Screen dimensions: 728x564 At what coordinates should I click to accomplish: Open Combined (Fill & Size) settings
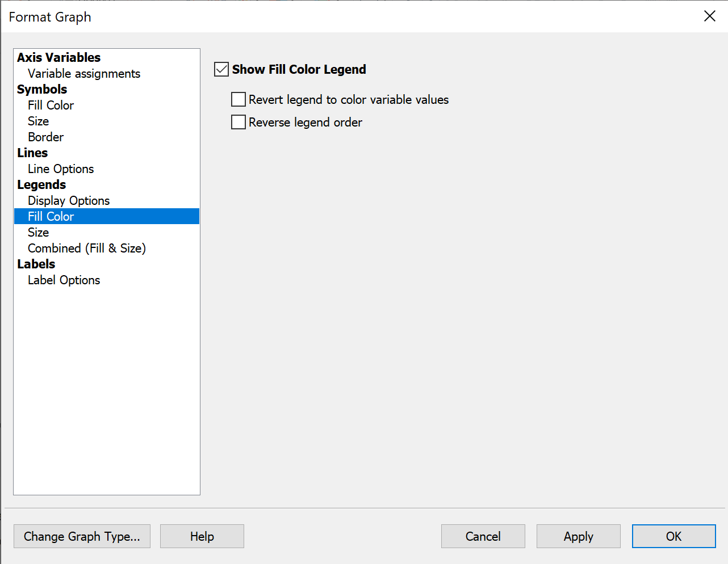tap(86, 248)
